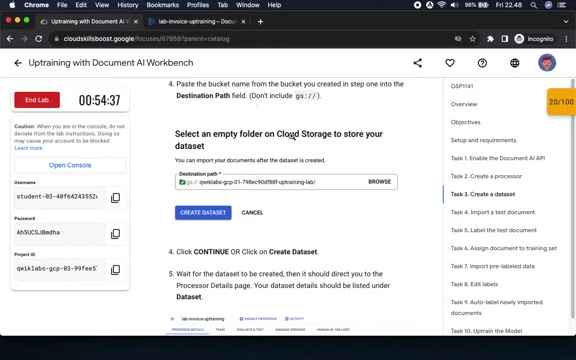576x360 pixels.
Task: Jump to Setup and requirements
Action: pos(483,140)
